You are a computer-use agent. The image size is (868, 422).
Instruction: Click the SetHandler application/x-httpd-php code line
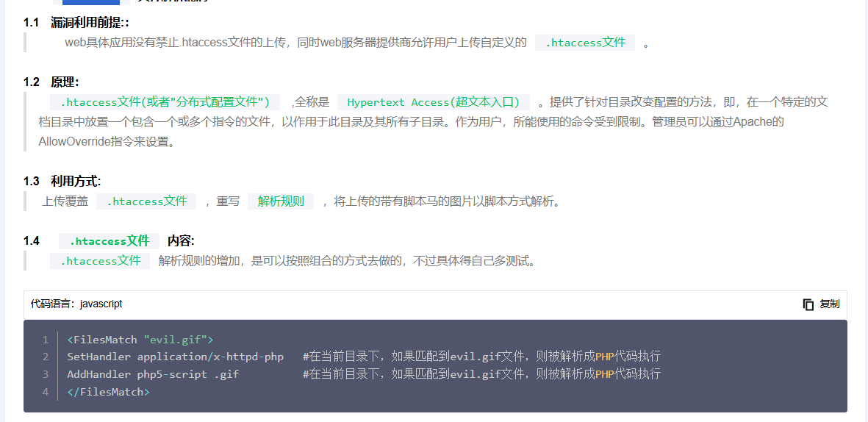click(x=175, y=357)
